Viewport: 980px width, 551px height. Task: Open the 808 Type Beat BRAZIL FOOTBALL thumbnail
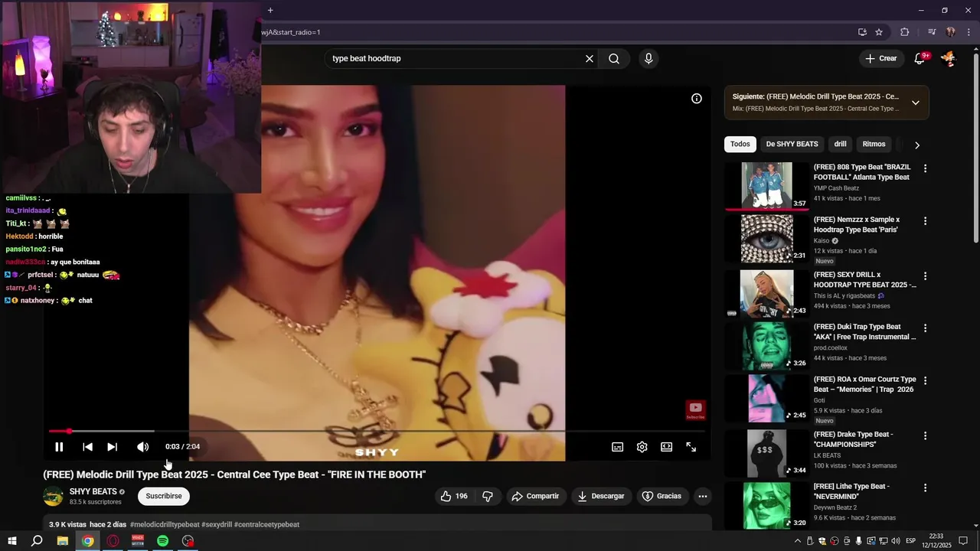pos(766,185)
